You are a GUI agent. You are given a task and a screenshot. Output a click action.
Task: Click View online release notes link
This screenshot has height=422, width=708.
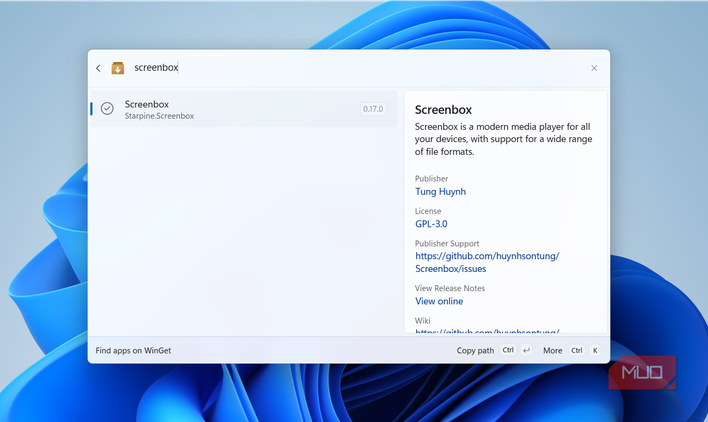coord(439,301)
